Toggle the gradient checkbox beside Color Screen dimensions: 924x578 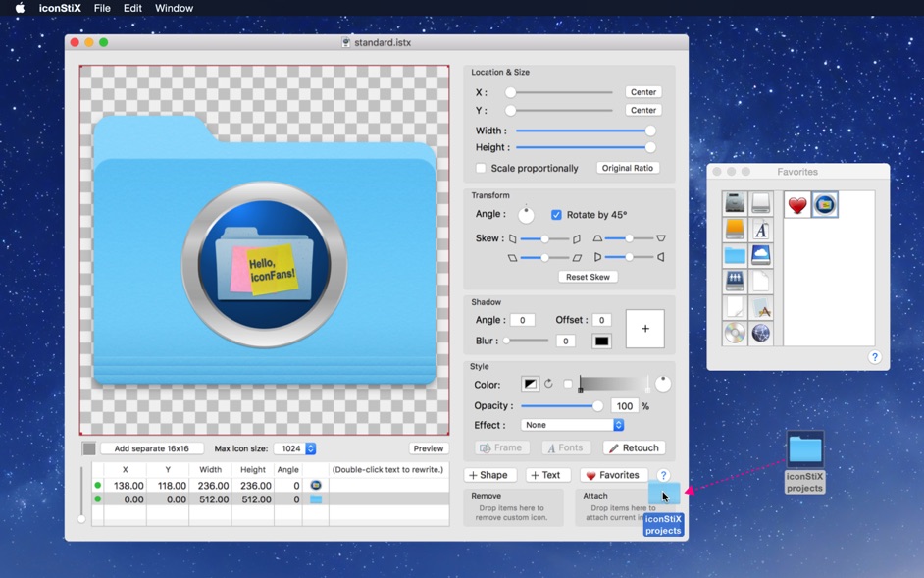568,384
